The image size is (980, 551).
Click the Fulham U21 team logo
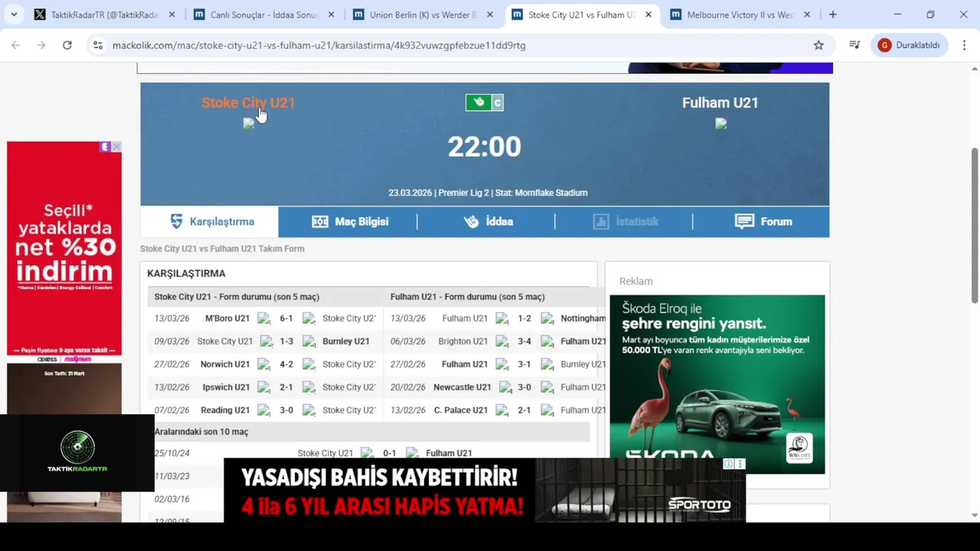(x=720, y=123)
